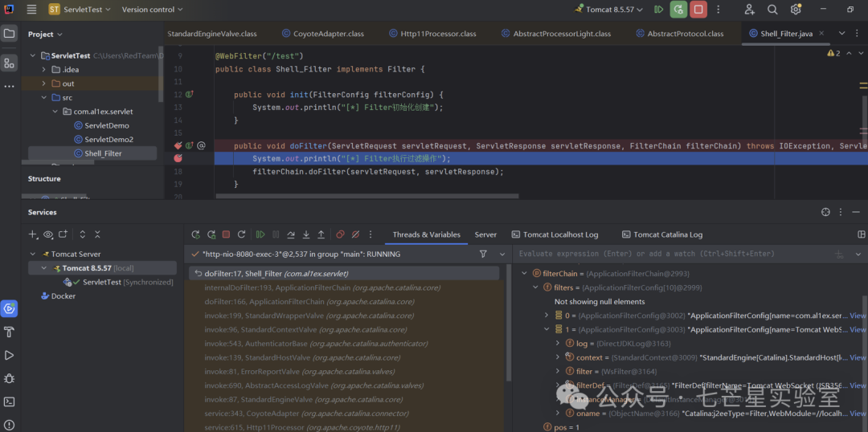Open Services panel options target icon
The width and height of the screenshot is (868, 432).
[826, 213]
